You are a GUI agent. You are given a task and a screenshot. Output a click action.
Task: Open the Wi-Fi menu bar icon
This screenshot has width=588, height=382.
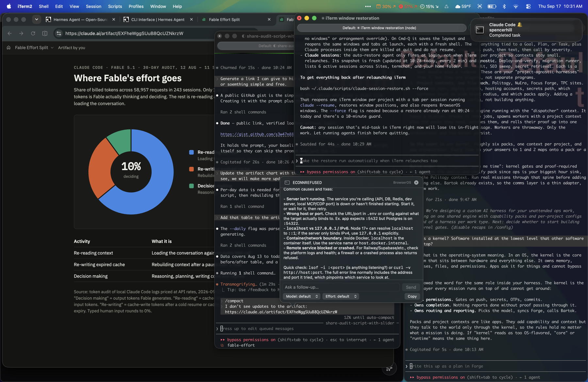click(515, 6)
